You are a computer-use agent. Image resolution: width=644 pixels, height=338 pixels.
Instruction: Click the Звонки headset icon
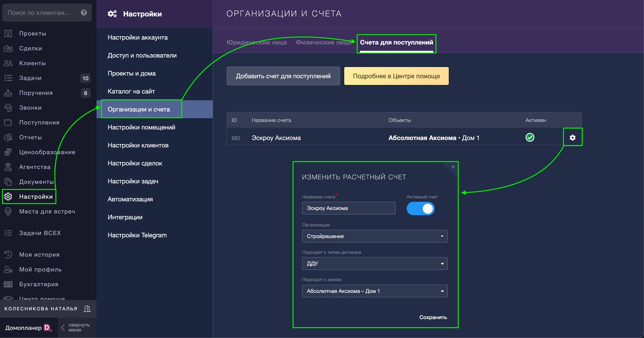8,108
